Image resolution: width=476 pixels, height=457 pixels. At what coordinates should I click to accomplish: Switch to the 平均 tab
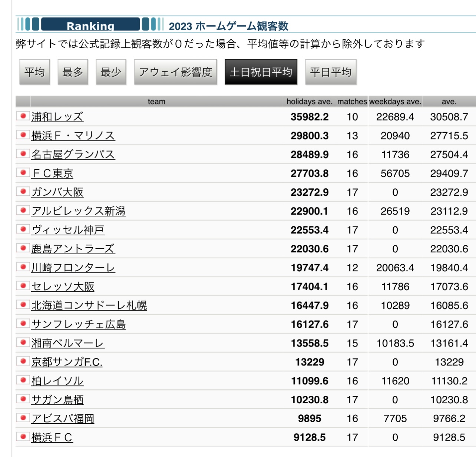click(34, 72)
